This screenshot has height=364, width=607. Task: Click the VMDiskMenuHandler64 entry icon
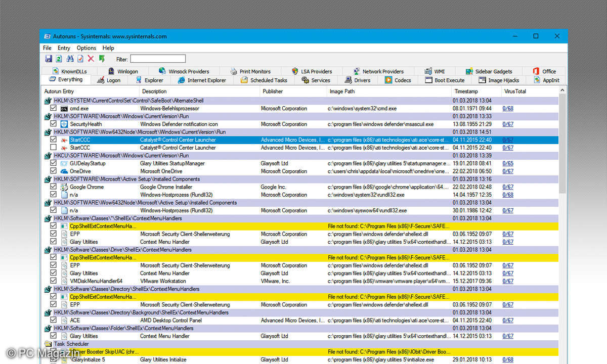(64, 281)
